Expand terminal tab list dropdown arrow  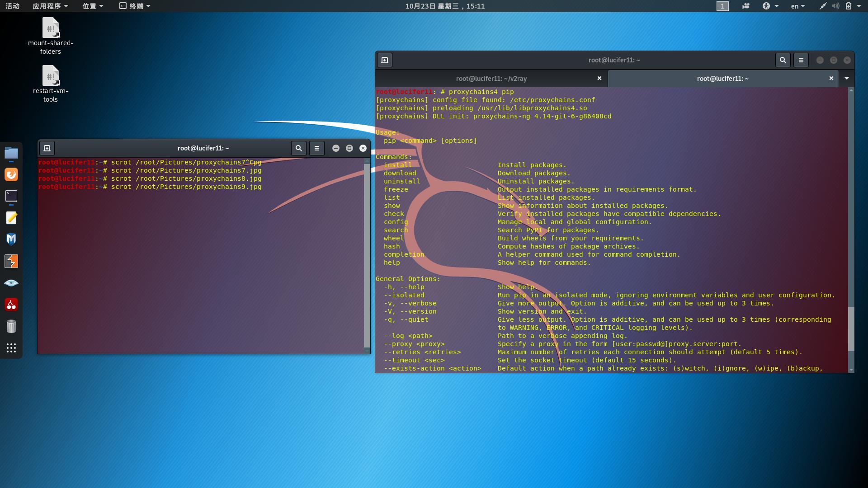click(847, 79)
